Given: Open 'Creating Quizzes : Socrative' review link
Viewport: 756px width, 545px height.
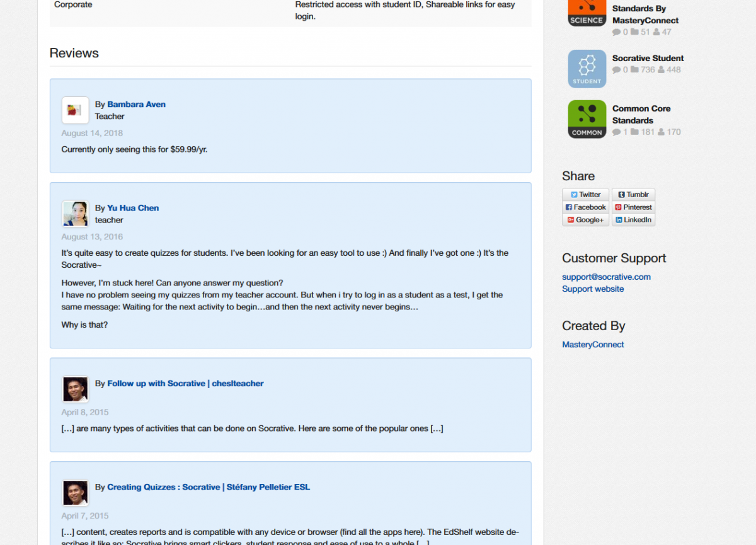Looking at the screenshot, I should click(208, 487).
